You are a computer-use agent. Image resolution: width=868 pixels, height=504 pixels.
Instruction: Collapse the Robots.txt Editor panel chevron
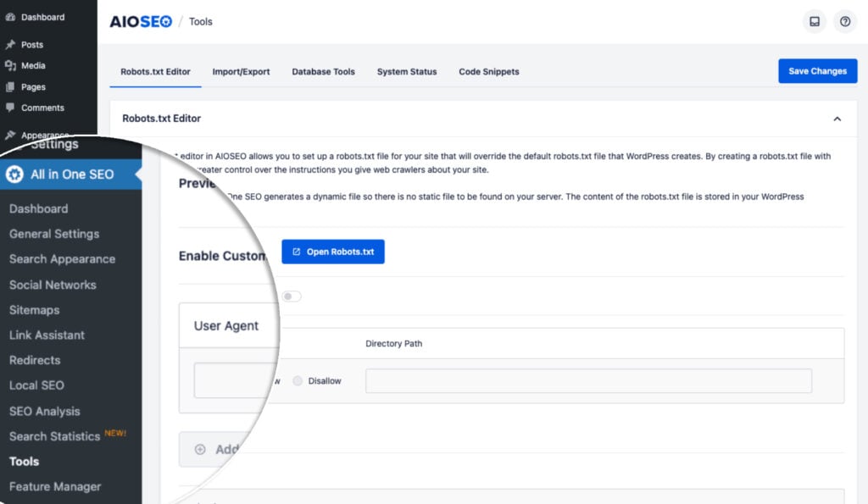837,119
